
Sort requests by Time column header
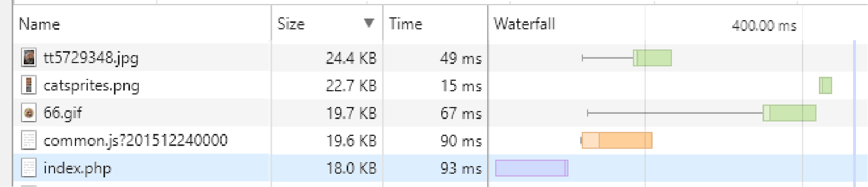[x=405, y=24]
